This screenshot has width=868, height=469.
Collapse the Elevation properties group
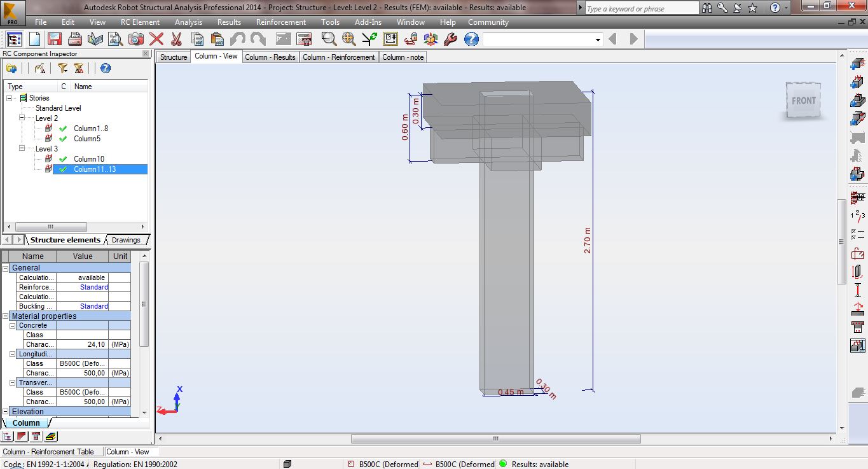click(6, 412)
